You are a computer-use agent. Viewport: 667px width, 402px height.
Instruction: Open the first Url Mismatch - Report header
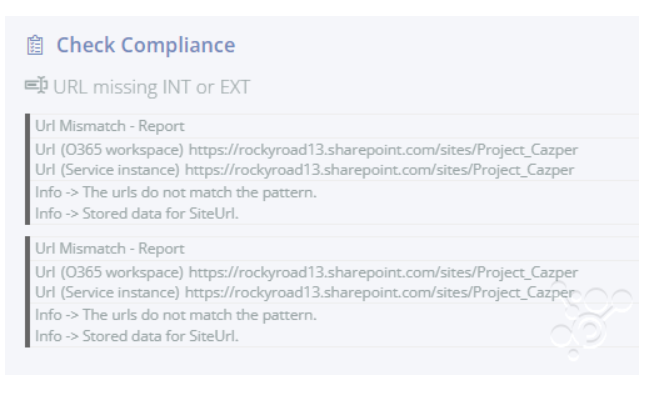(110, 126)
